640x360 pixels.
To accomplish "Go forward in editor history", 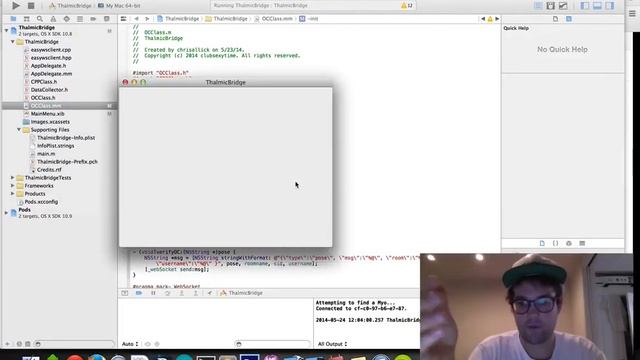I will (x=147, y=19).
